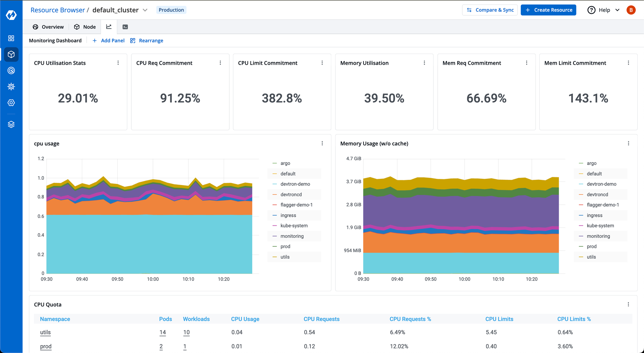Click the Monitoring Dashboard title text
The image size is (644, 353).
(x=55, y=41)
